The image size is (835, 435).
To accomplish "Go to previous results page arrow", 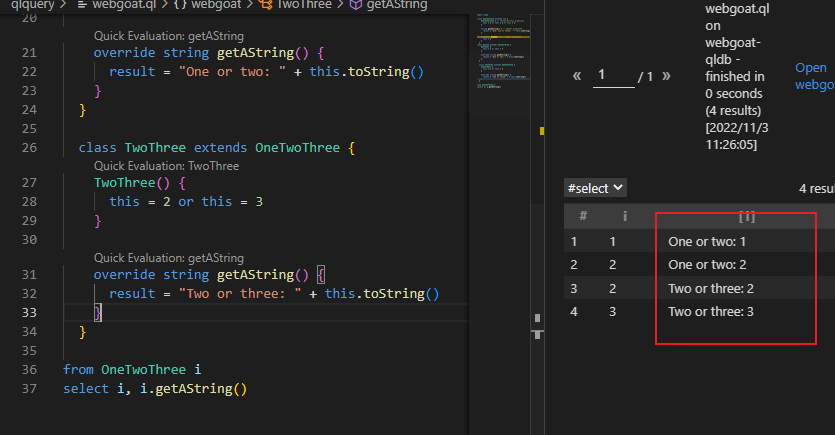I will click(x=577, y=76).
